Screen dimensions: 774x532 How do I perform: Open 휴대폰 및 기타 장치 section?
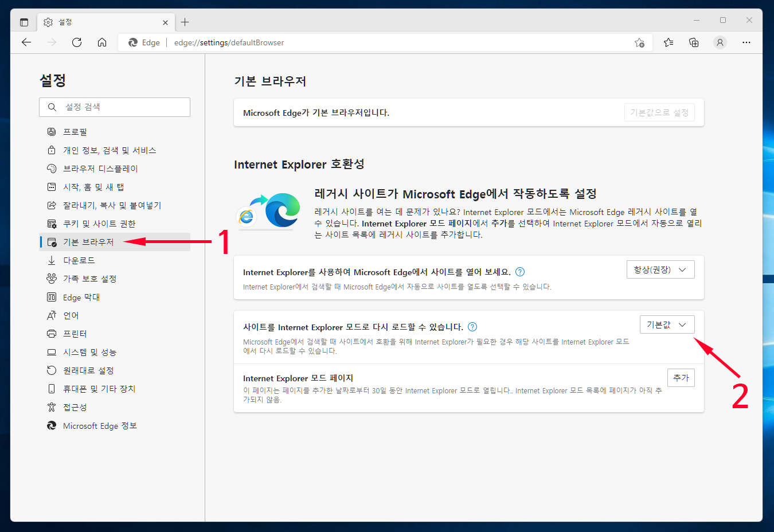tap(115, 389)
